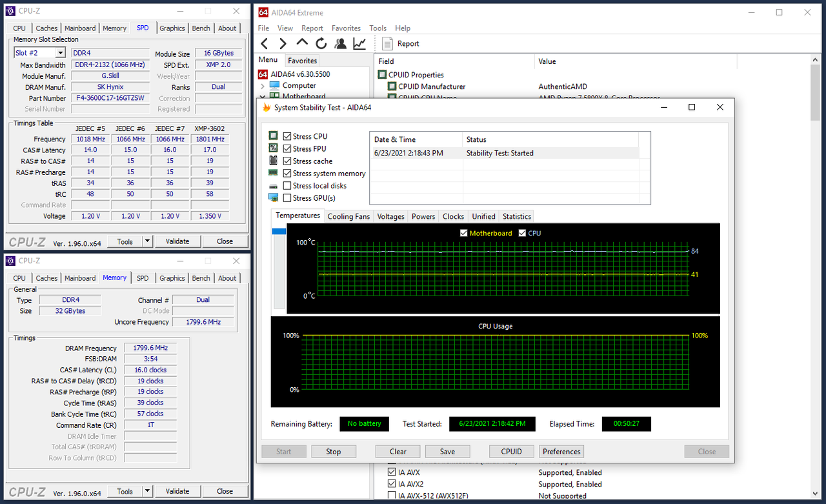Click the temperature graph blue slider bar

pos(279,231)
